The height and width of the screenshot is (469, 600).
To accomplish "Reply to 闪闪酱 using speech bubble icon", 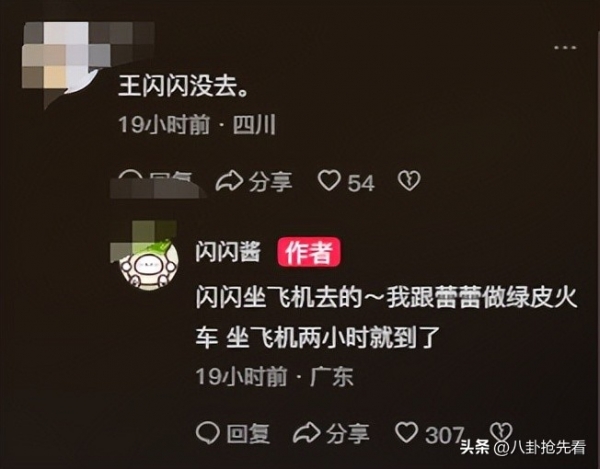I will point(208,433).
